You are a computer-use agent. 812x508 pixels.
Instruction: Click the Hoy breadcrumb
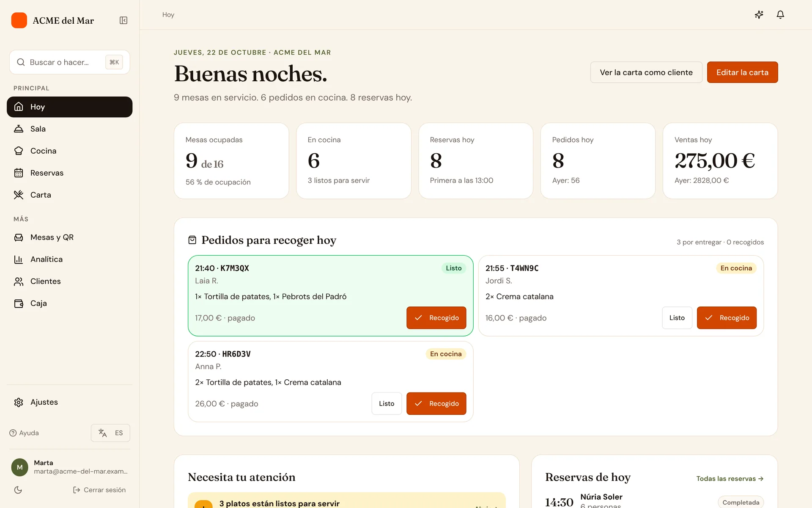click(x=168, y=15)
